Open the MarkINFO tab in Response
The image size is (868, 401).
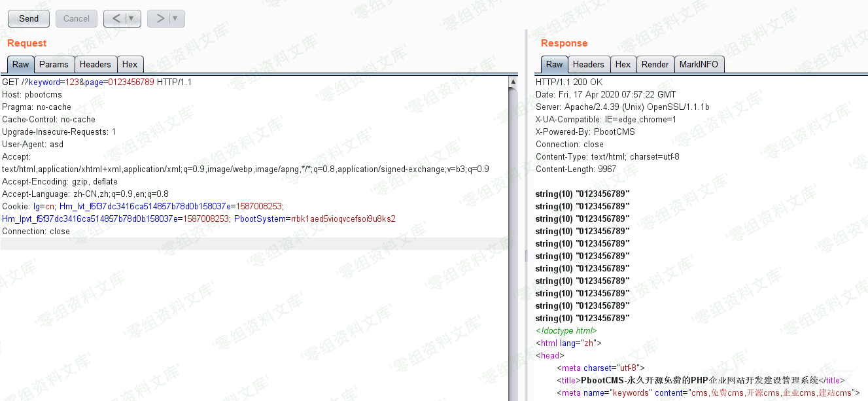point(699,64)
